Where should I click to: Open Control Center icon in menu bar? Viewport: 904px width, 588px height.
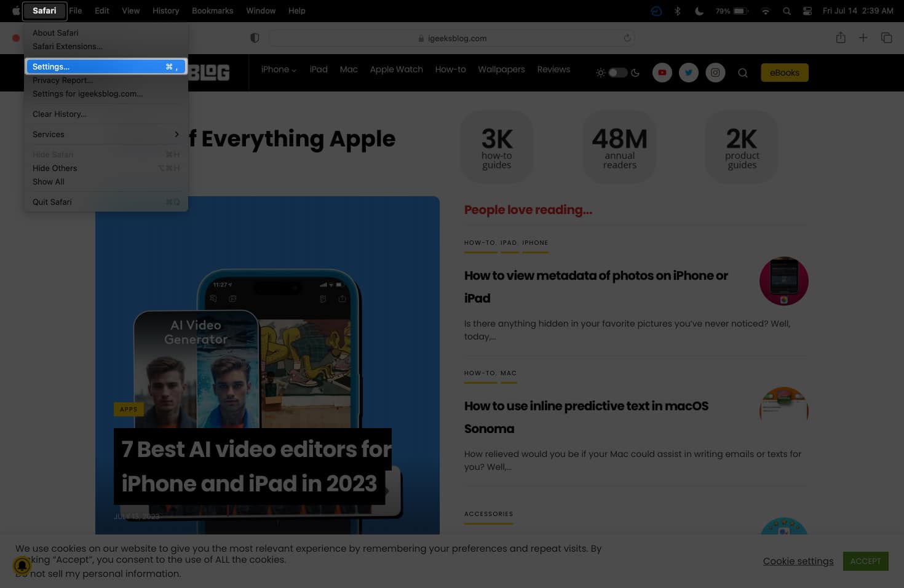click(807, 10)
